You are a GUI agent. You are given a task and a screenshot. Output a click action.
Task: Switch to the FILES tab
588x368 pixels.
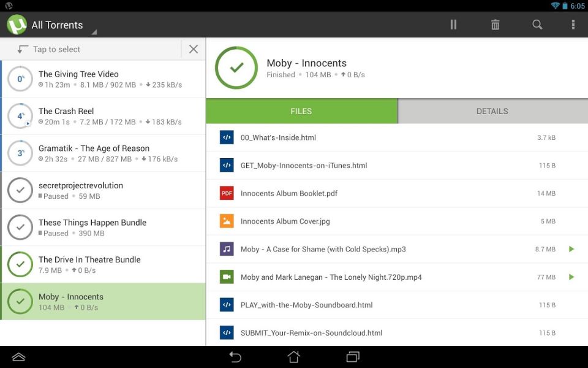[x=301, y=111]
